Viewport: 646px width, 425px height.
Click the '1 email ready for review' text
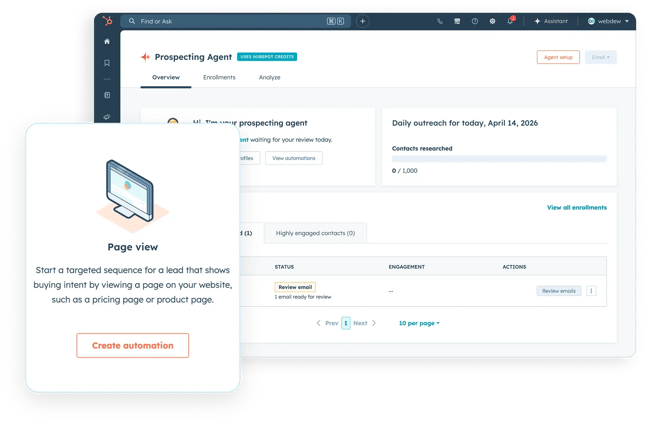(303, 297)
